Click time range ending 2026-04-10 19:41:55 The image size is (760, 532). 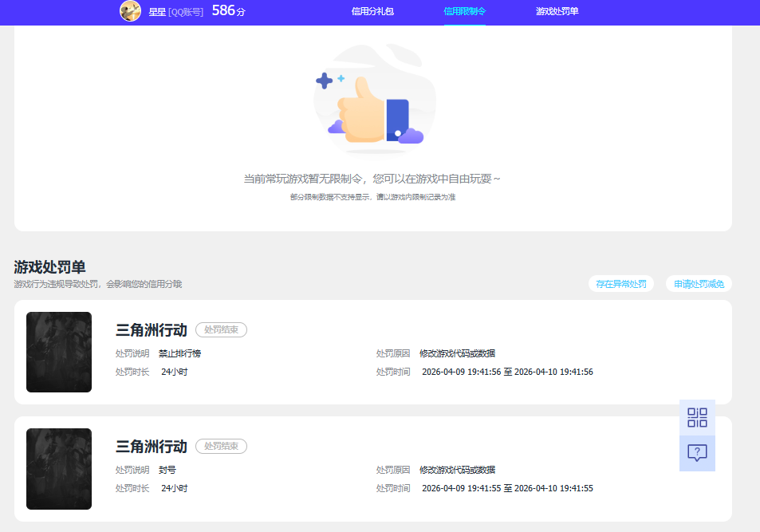[x=507, y=488]
